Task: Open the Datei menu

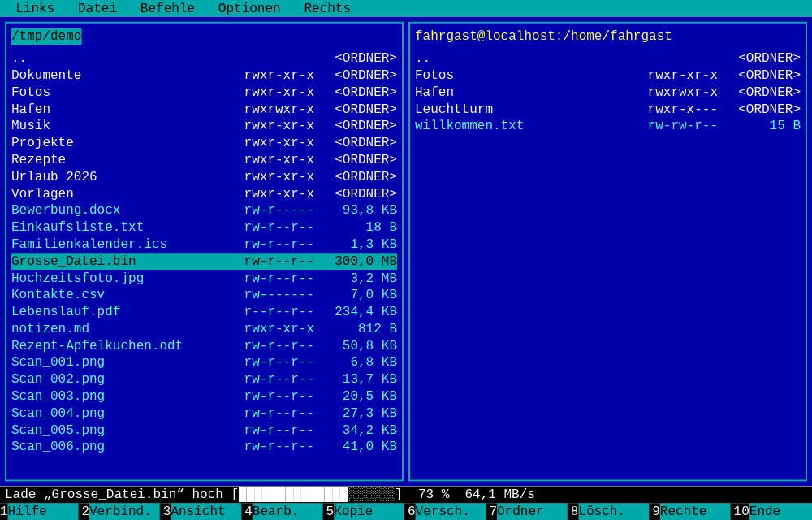Action: (97, 8)
